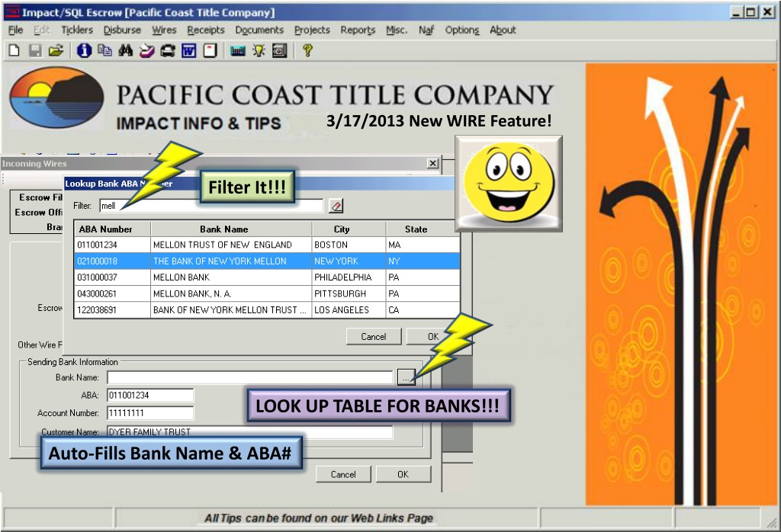Click the Bank Name input field
The height and width of the screenshot is (532, 781).
point(250,377)
